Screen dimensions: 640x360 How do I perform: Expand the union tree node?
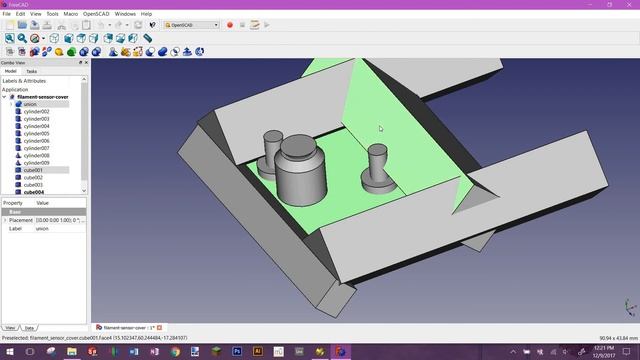[11, 104]
